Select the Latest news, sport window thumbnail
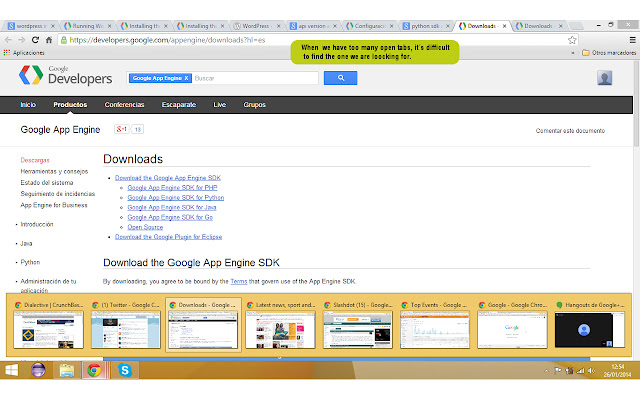This screenshot has width=640, height=400. pos(280,325)
